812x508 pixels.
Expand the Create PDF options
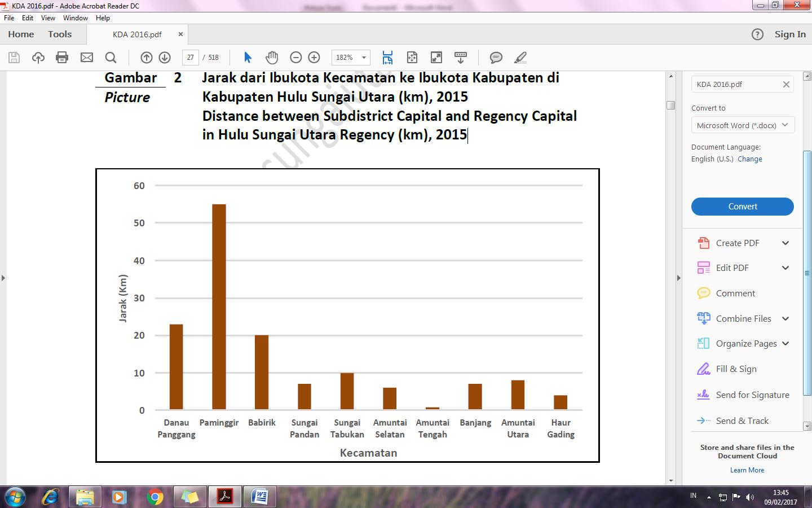click(x=785, y=243)
